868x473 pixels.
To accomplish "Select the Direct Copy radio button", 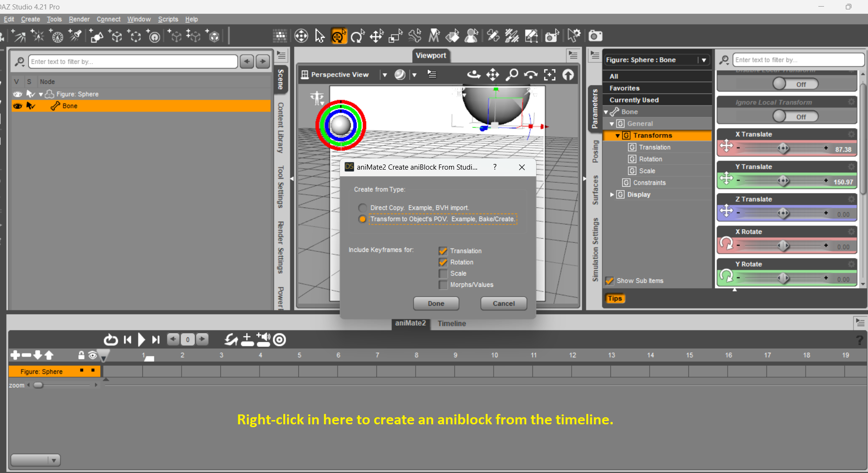I will click(363, 208).
